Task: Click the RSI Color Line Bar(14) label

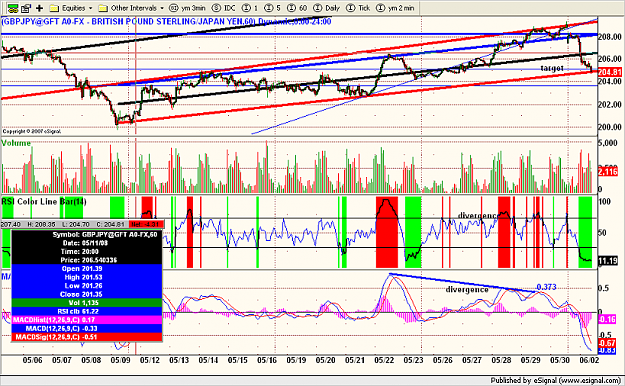Action: coord(44,201)
